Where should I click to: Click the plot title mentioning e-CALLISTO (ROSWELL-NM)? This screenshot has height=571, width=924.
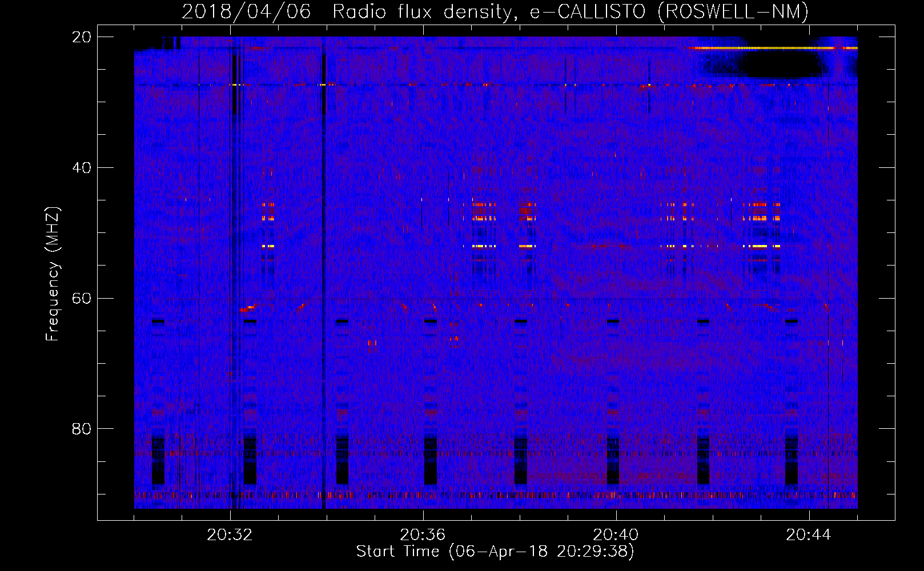pos(495,11)
